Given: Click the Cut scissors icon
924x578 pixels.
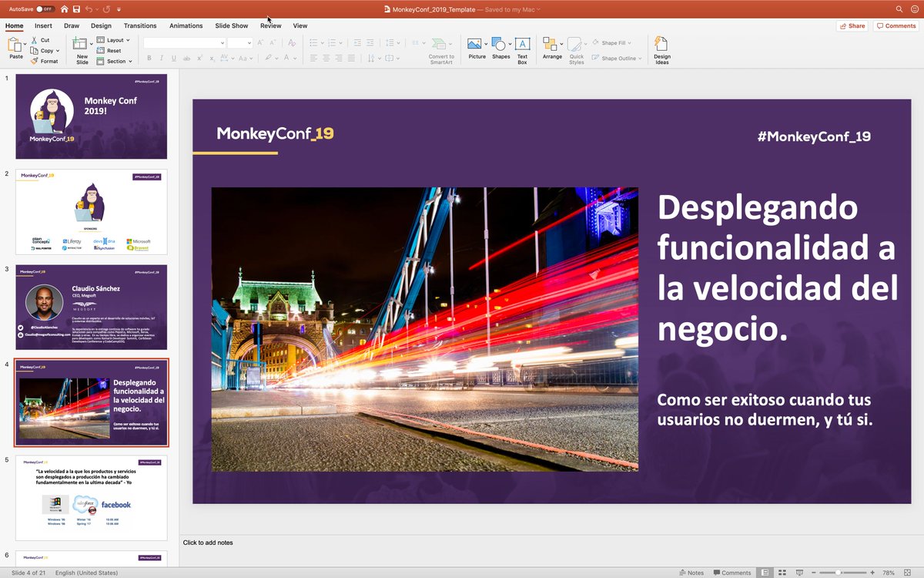Looking at the screenshot, I should (x=35, y=40).
